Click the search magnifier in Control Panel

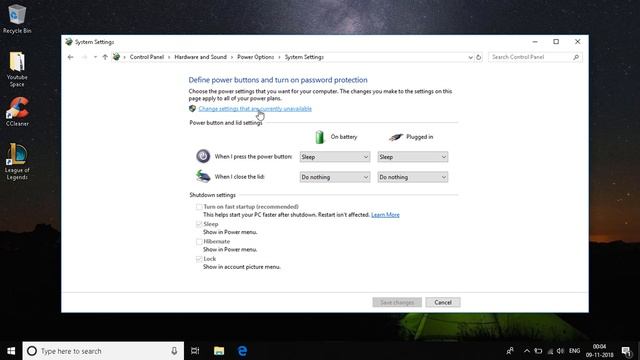tap(576, 57)
